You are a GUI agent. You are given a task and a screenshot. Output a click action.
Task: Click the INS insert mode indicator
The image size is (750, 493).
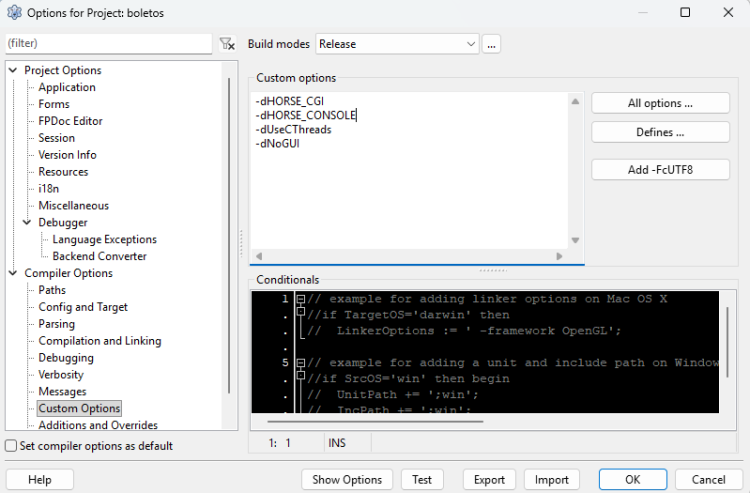[337, 443]
